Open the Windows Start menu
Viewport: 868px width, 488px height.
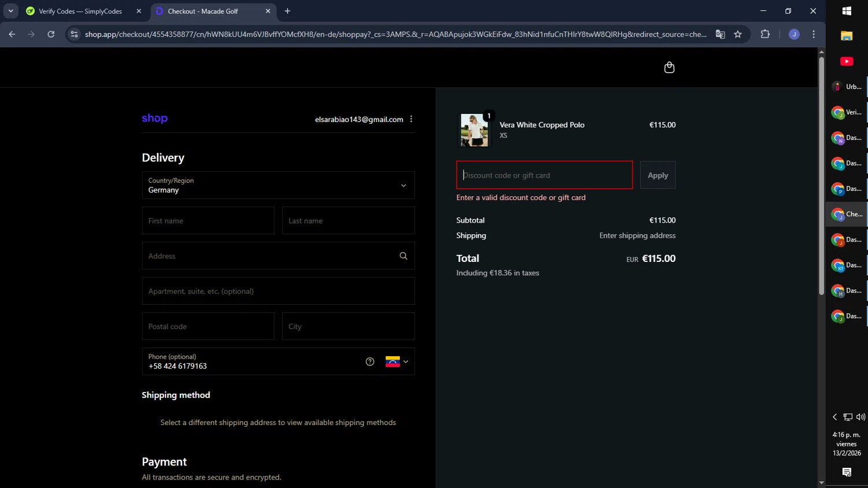tap(847, 11)
